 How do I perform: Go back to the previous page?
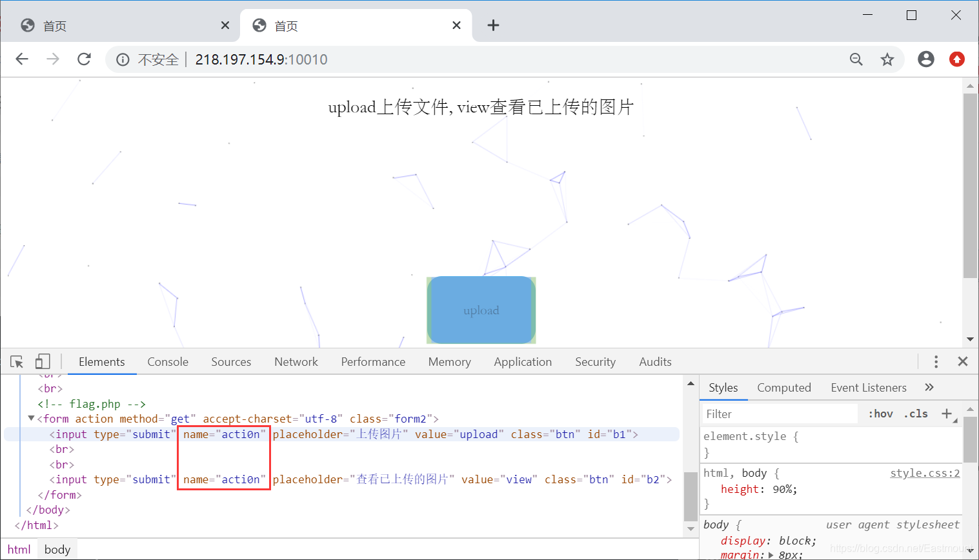pos(22,59)
